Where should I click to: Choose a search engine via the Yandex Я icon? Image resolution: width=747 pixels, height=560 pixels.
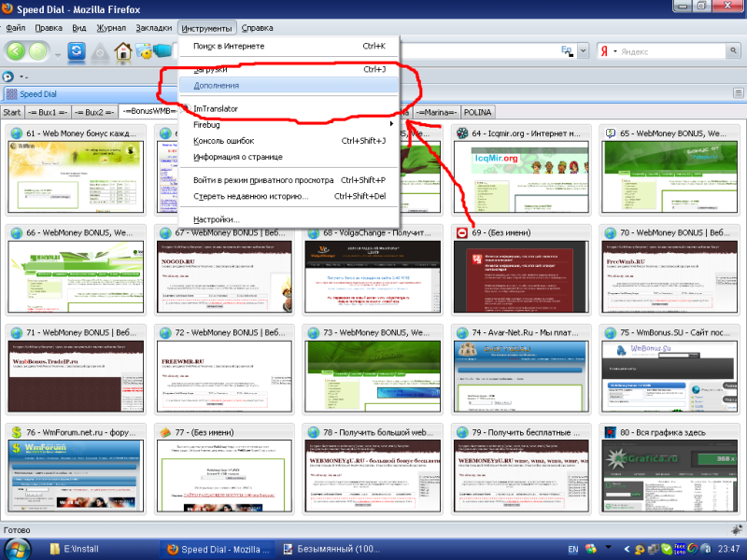(x=604, y=51)
